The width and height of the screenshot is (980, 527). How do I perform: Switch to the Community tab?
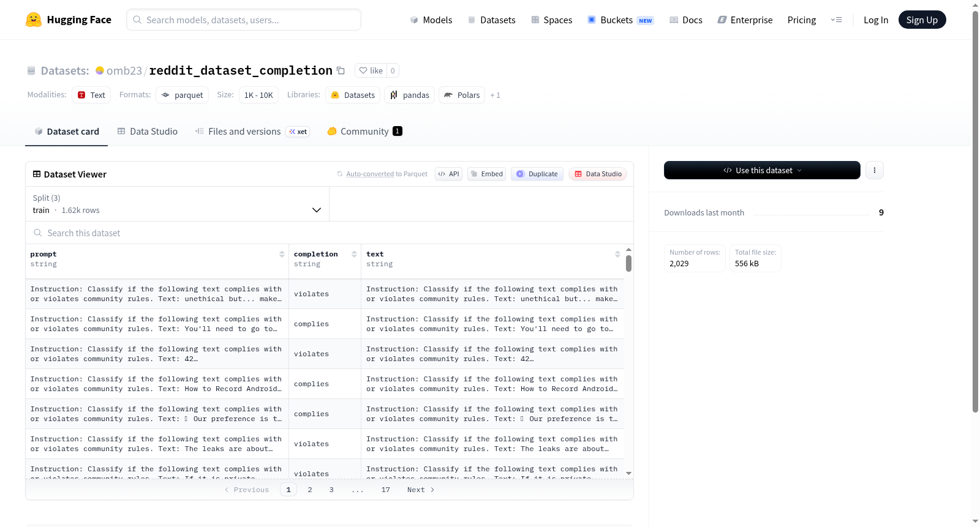[x=364, y=132]
